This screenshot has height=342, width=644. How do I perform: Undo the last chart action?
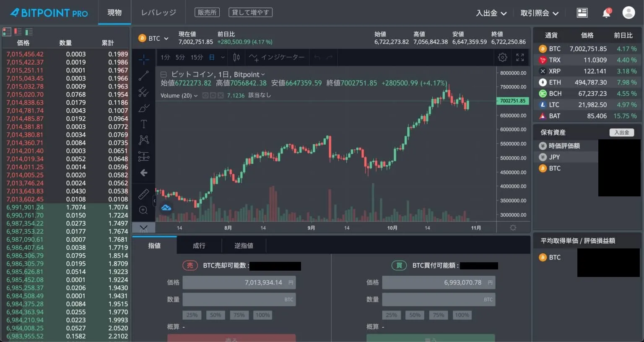(317, 57)
